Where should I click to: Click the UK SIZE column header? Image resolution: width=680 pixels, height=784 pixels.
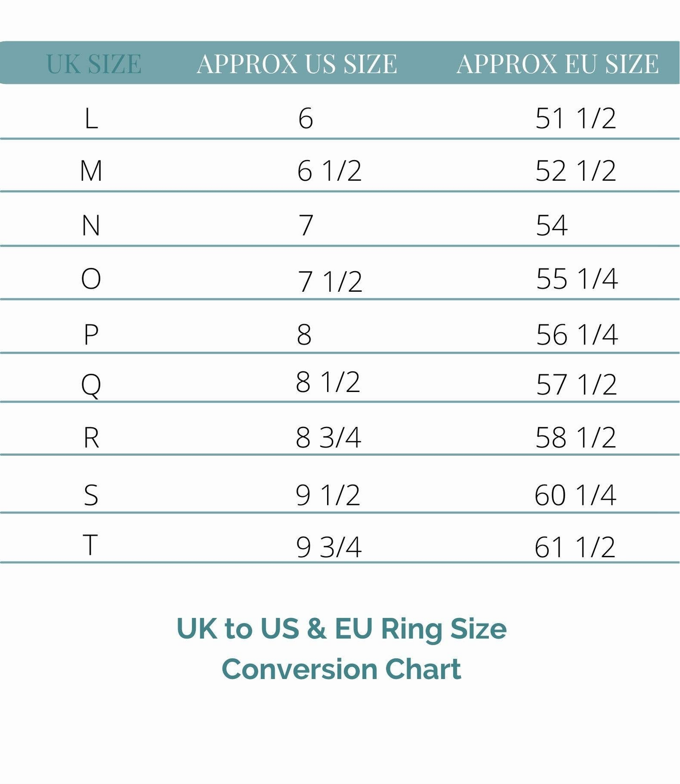click(x=94, y=64)
